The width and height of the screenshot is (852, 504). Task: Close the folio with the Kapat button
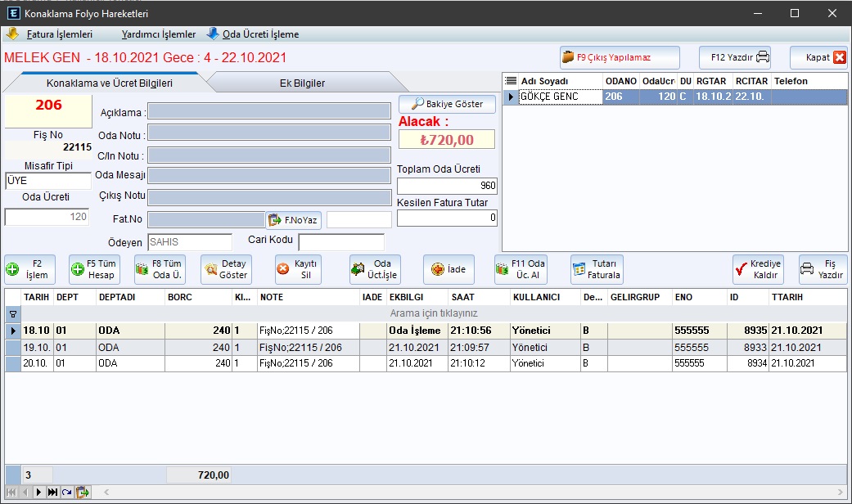coord(818,57)
